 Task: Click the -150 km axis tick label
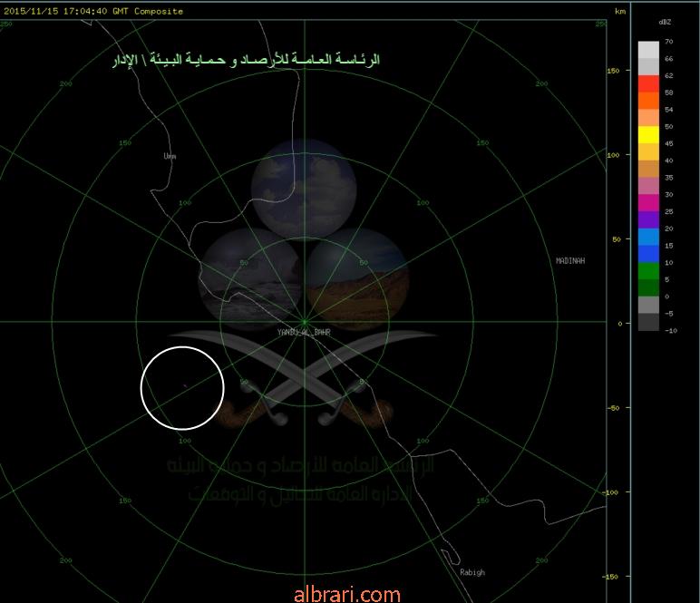coord(612,576)
